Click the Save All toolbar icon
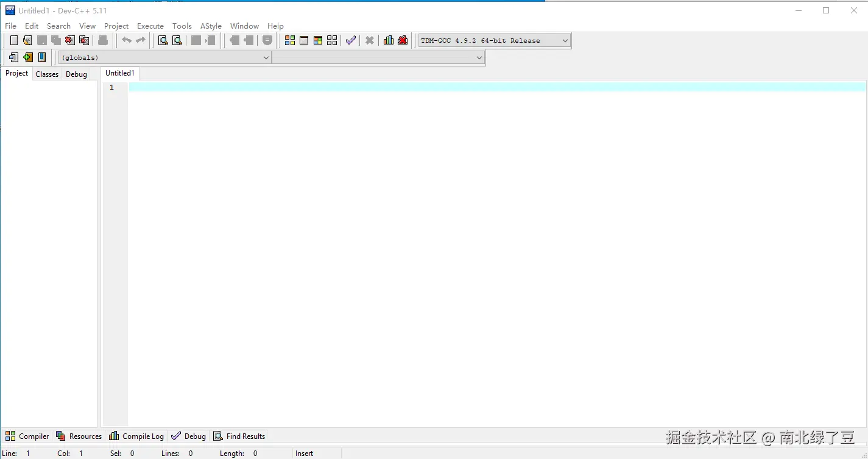Screen dimensions: 868x459 coord(56,40)
